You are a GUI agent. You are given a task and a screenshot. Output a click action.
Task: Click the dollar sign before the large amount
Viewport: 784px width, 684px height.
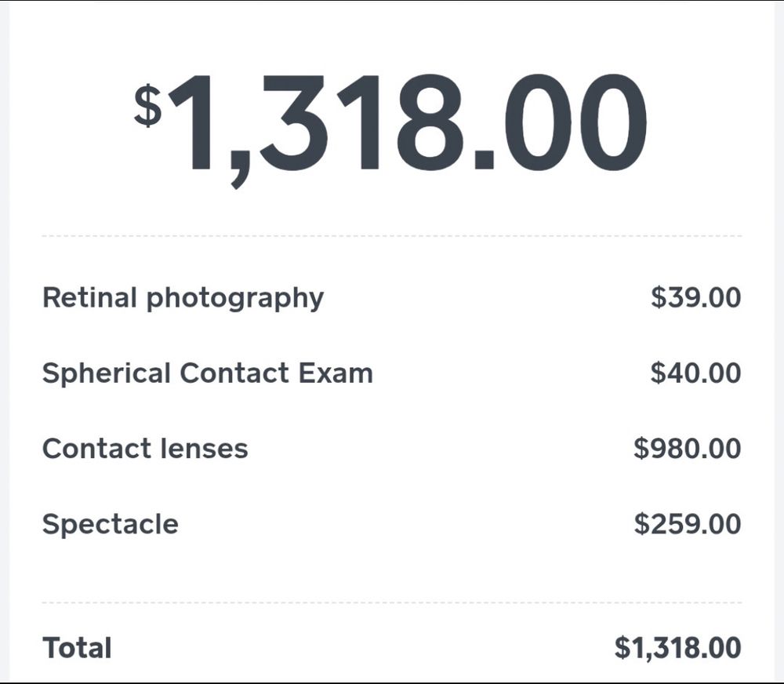tap(147, 105)
